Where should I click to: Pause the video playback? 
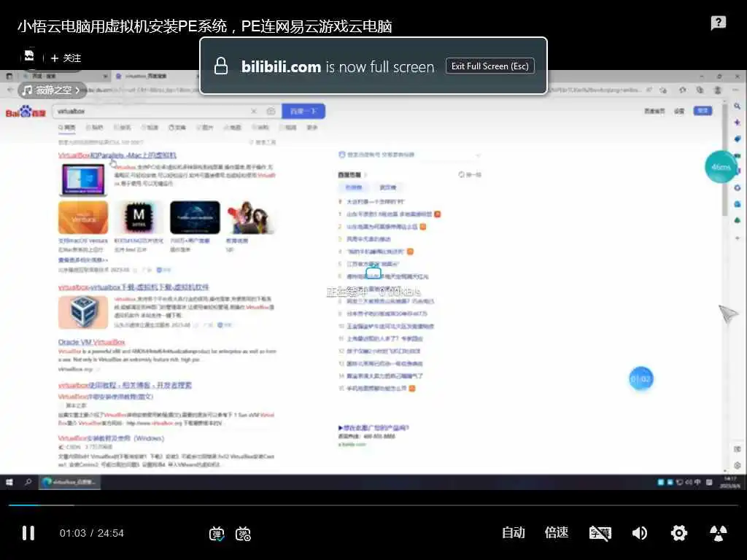pyautogui.click(x=28, y=533)
